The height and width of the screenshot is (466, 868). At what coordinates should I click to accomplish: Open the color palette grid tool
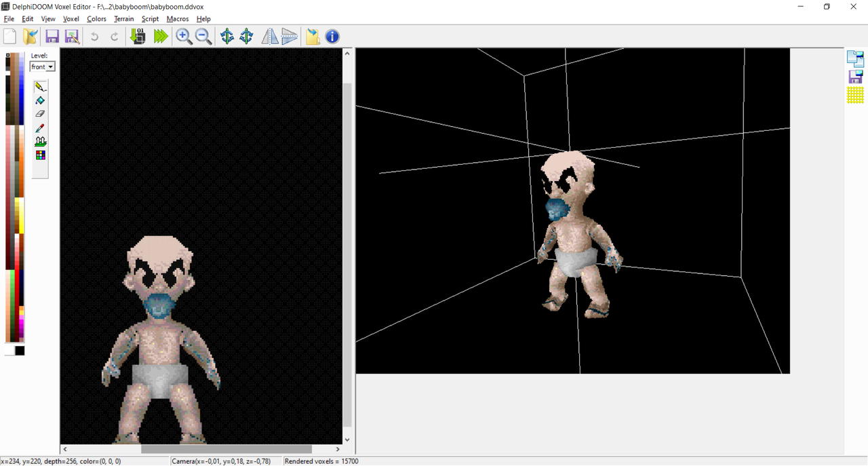click(x=40, y=155)
